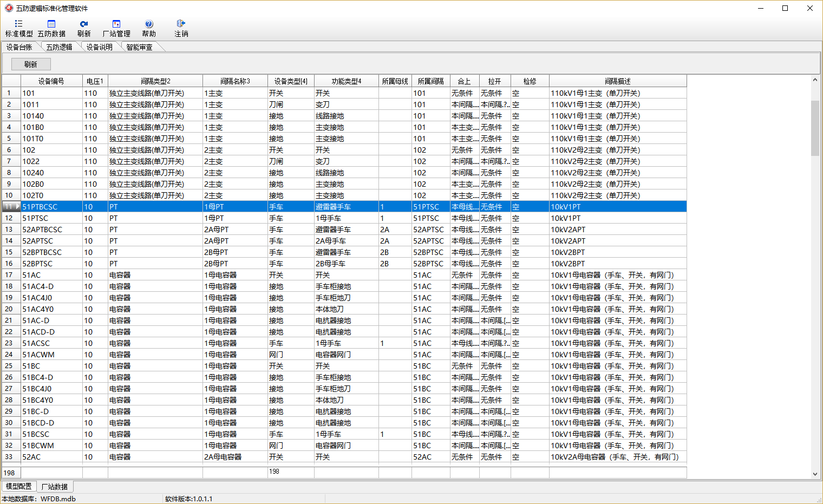This screenshot has width=823, height=504.
Task: Select the highlighted cell 51PTBCSC
Action: (51, 207)
